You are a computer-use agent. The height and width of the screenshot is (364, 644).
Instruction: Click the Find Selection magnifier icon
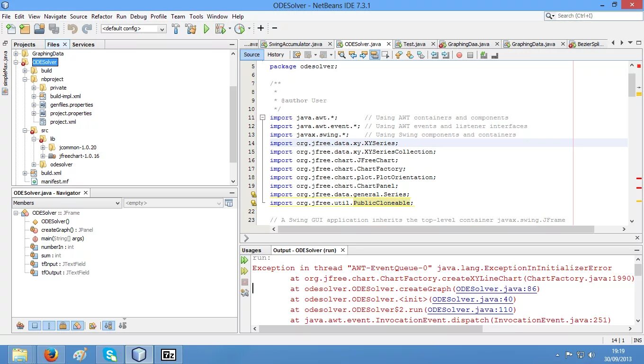click(342, 55)
